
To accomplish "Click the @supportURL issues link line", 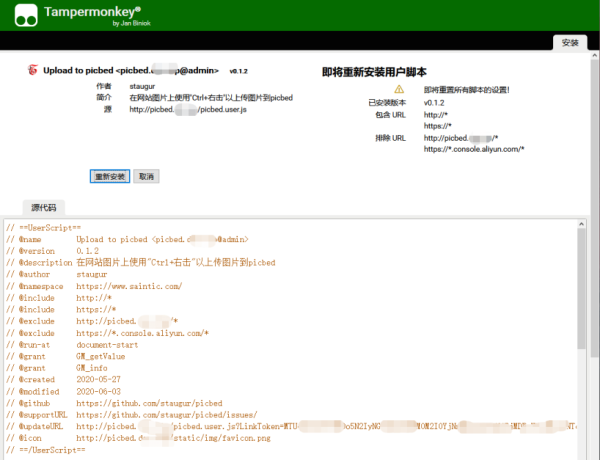I will click(132, 415).
